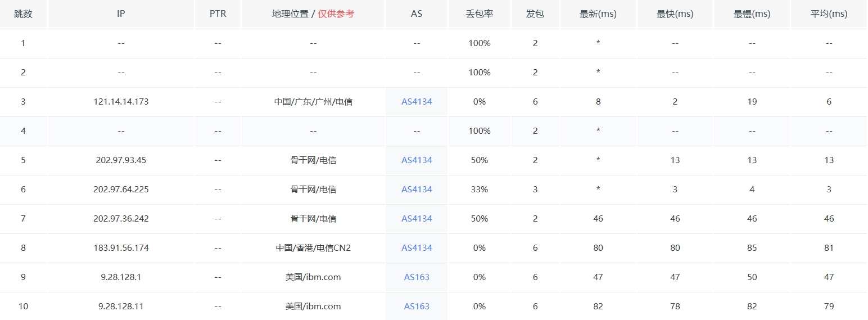Select IP address 121.14.14.173

(121, 102)
